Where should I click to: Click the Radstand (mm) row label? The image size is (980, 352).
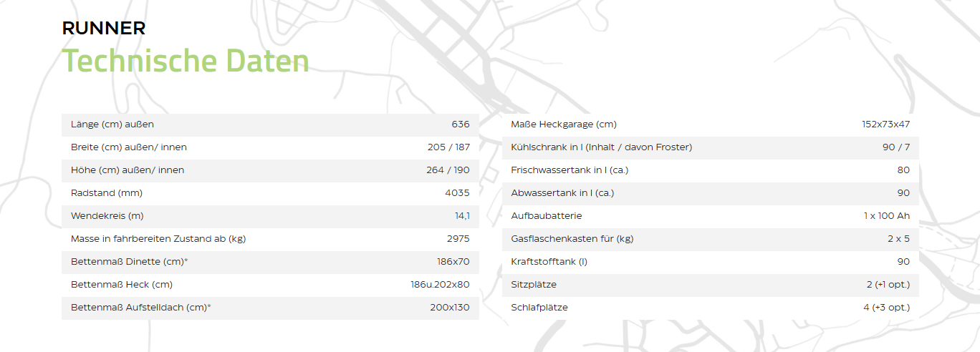click(x=107, y=193)
